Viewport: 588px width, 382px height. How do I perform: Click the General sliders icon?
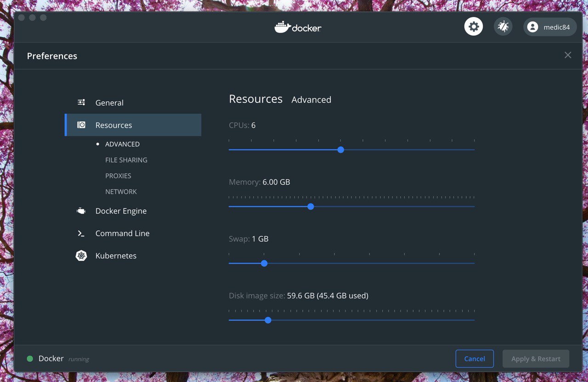tap(81, 102)
